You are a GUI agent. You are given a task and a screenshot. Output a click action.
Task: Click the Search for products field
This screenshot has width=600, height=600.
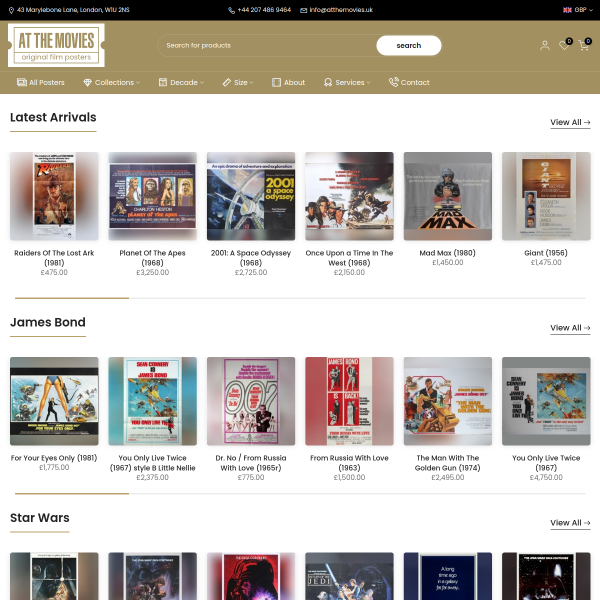[267, 46]
